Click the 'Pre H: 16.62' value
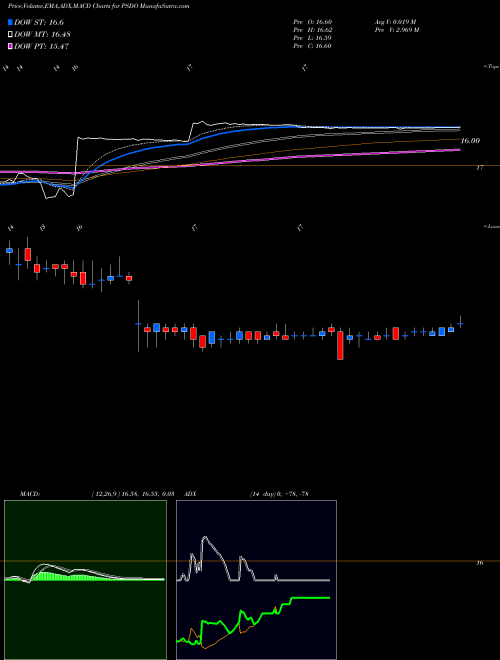Viewport: 500px width, 660px height. 313,29
